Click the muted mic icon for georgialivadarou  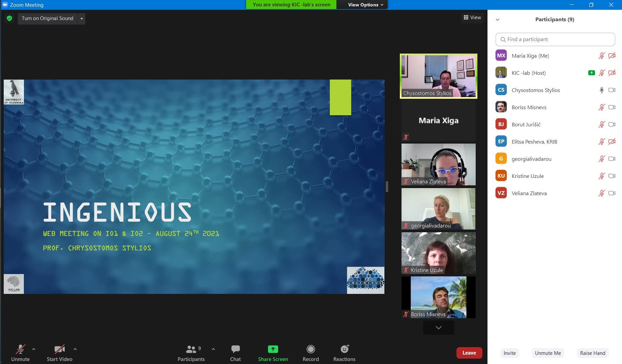click(601, 159)
